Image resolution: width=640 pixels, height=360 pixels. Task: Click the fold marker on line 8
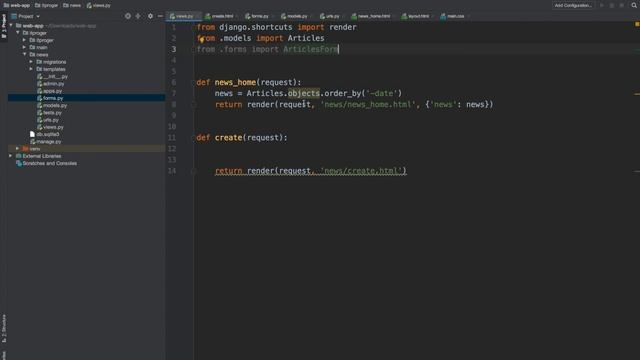pyautogui.click(x=194, y=104)
